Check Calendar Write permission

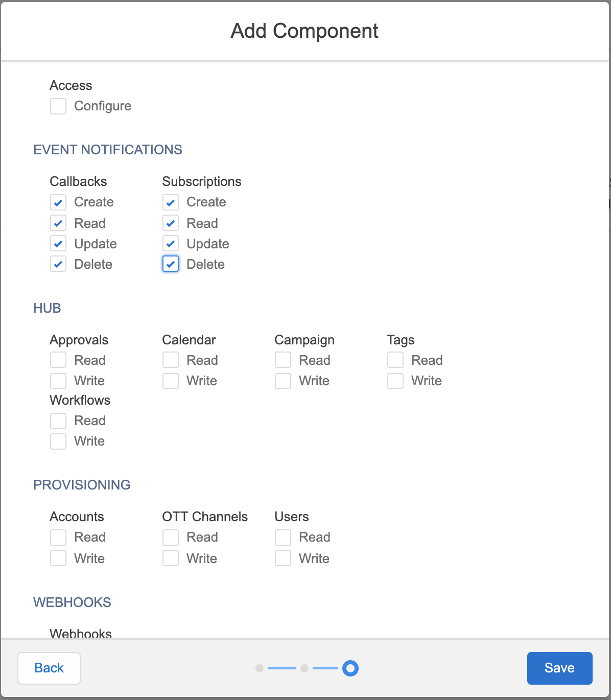tap(171, 381)
